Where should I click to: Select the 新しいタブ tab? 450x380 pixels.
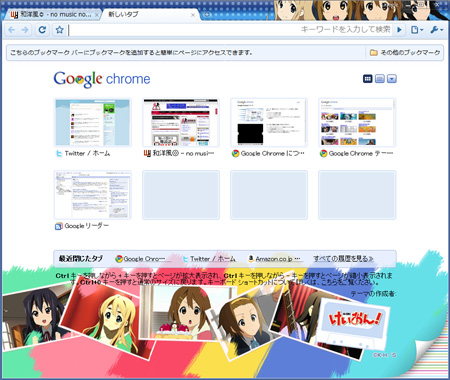pos(149,15)
